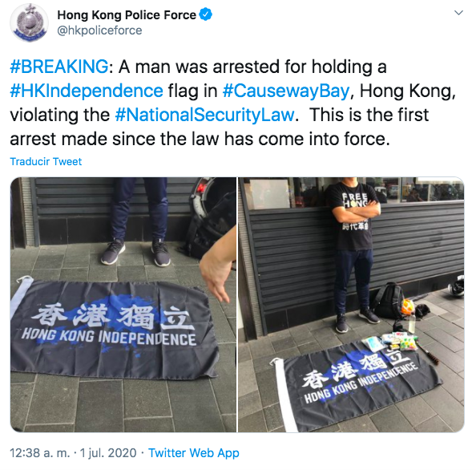Click the 12:38 a. m. timestamp
Screen dimensions: 476x470
[x=40, y=452]
